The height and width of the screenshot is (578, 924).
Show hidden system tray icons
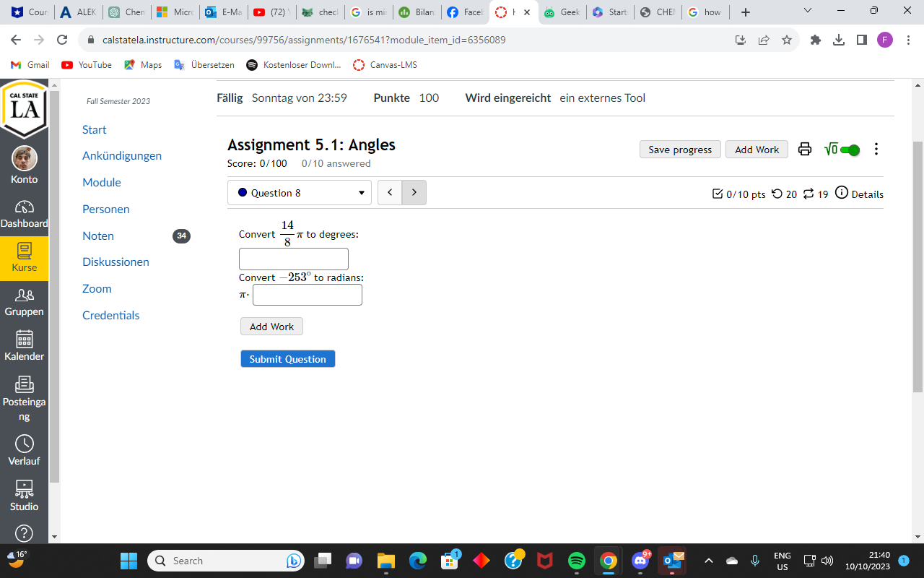pos(709,561)
